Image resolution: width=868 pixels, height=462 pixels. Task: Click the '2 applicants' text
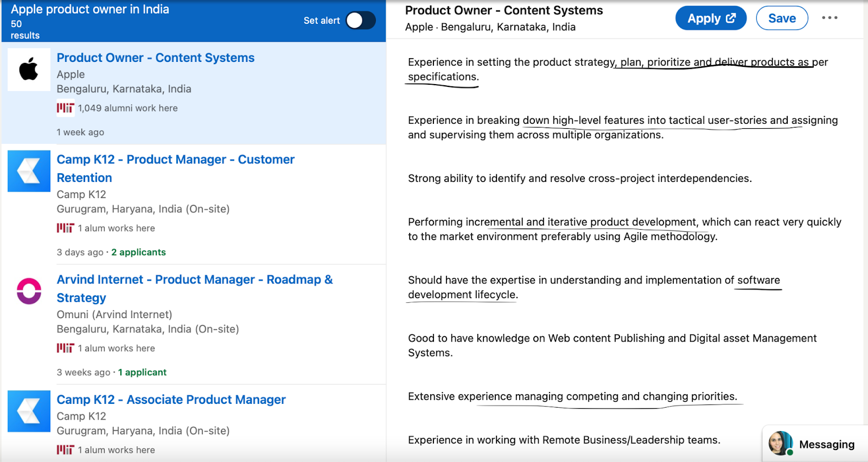coord(138,252)
